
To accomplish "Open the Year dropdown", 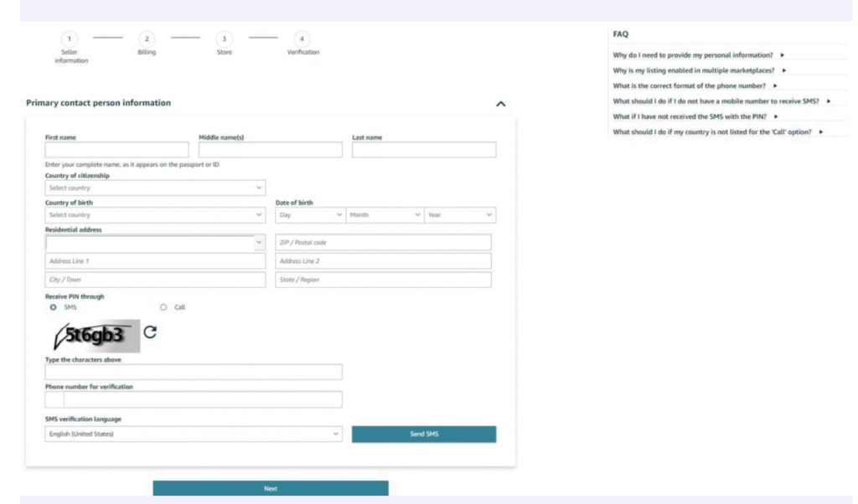I will (x=460, y=215).
